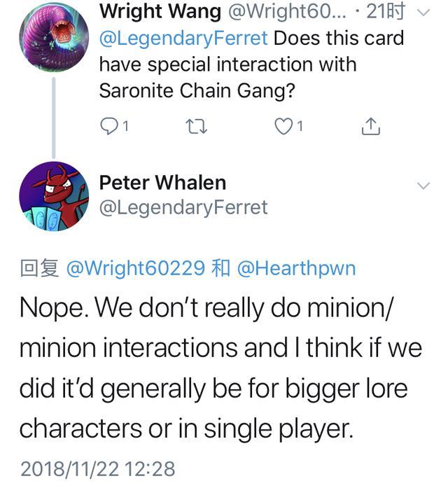The image size is (448, 495).
Task: Open the @Wright60229 mention in reply line
Action: [x=134, y=269]
